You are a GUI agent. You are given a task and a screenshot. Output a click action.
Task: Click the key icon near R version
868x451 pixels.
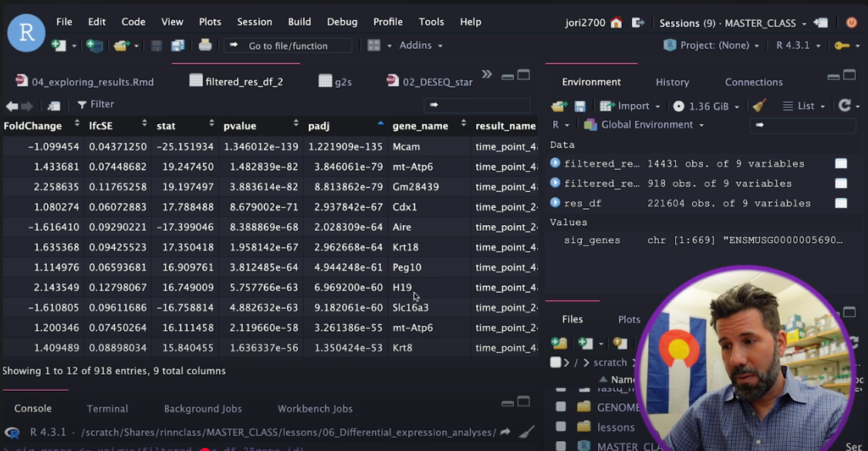point(842,45)
